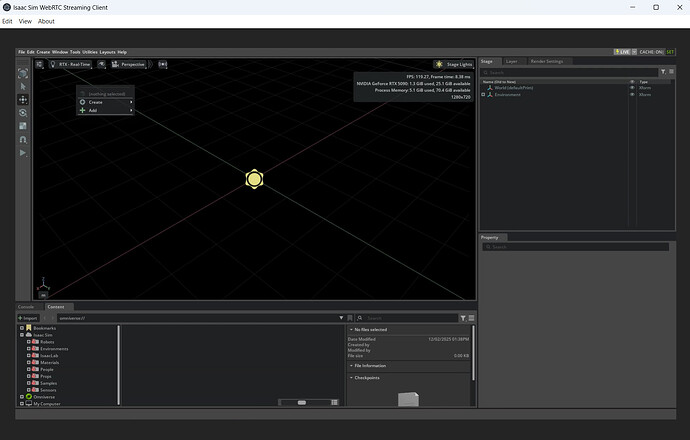The image size is (690, 440).
Task: Open the Utilities menu
Action: (90, 52)
